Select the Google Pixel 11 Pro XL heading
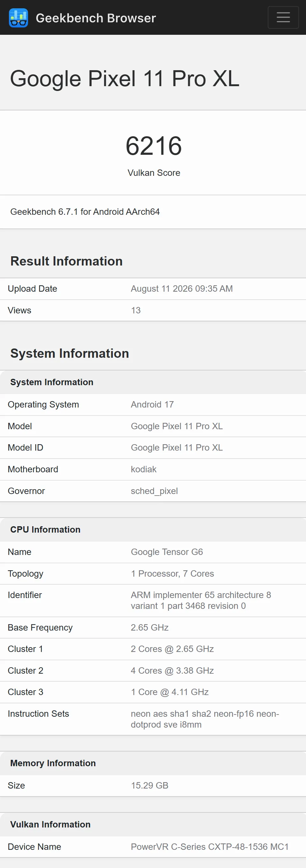 pos(125,79)
